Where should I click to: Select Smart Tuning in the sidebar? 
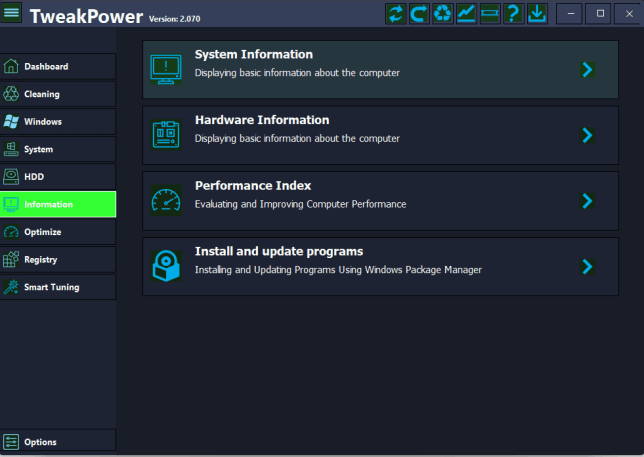coord(58,287)
